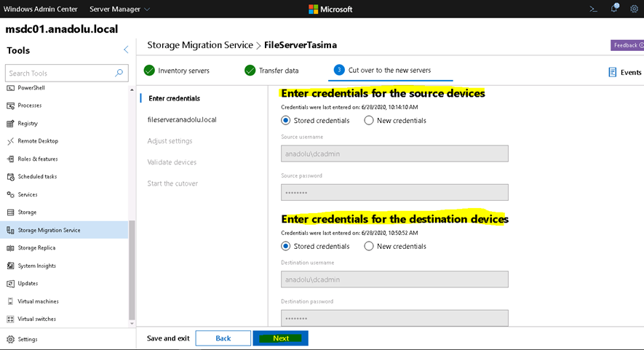Click the FileServerTasima job name
The height and width of the screenshot is (350, 644).
point(301,45)
